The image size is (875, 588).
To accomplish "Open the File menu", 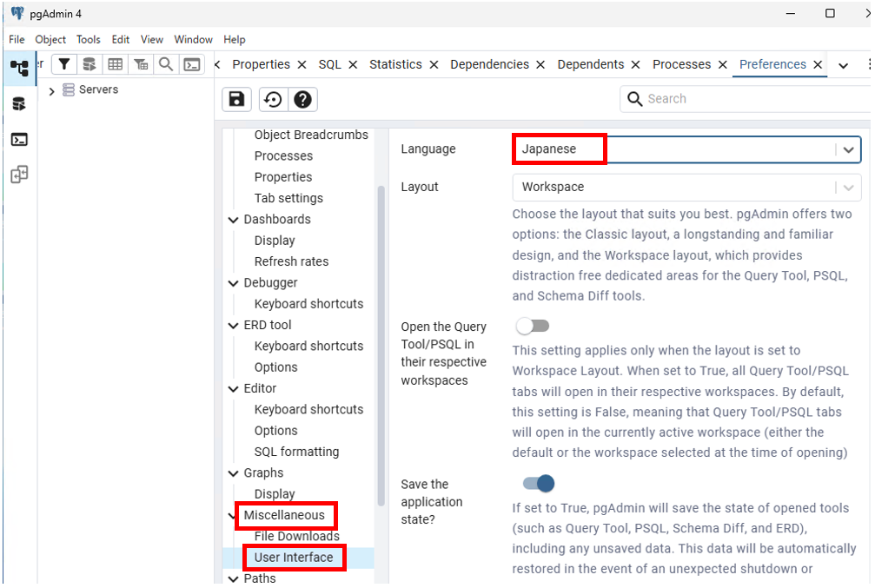I will (x=17, y=40).
